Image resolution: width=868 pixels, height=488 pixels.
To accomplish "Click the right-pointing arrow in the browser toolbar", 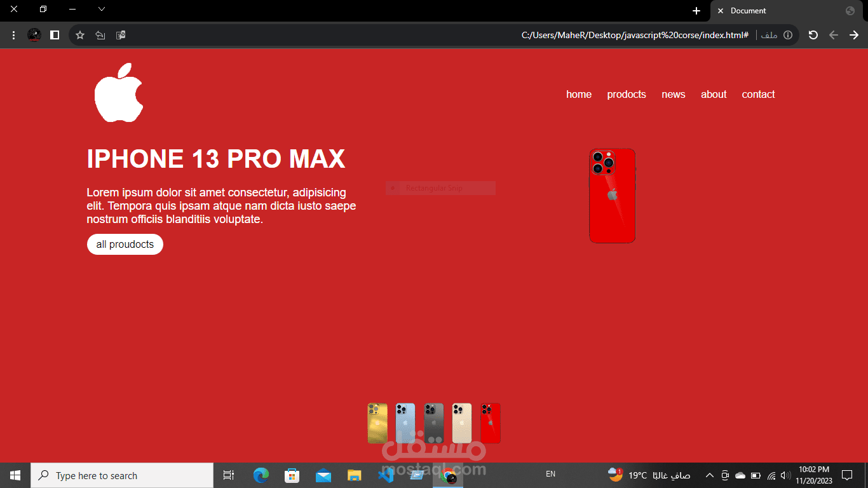I will [x=854, y=35].
